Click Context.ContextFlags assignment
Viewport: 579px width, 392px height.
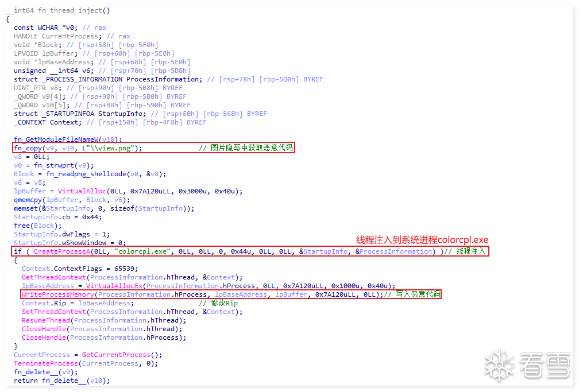pyautogui.click(x=80, y=269)
